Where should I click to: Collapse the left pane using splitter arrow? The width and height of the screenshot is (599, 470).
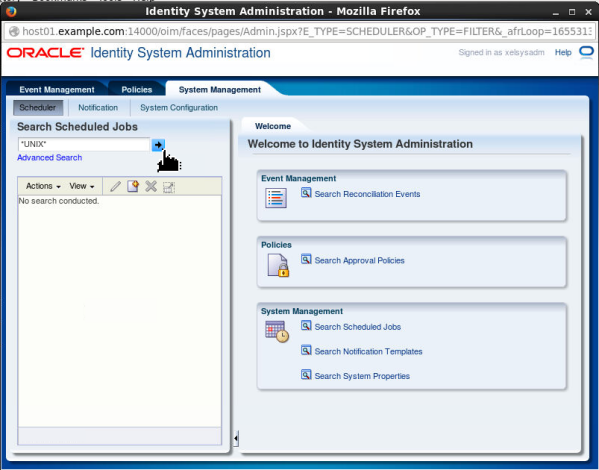236,438
